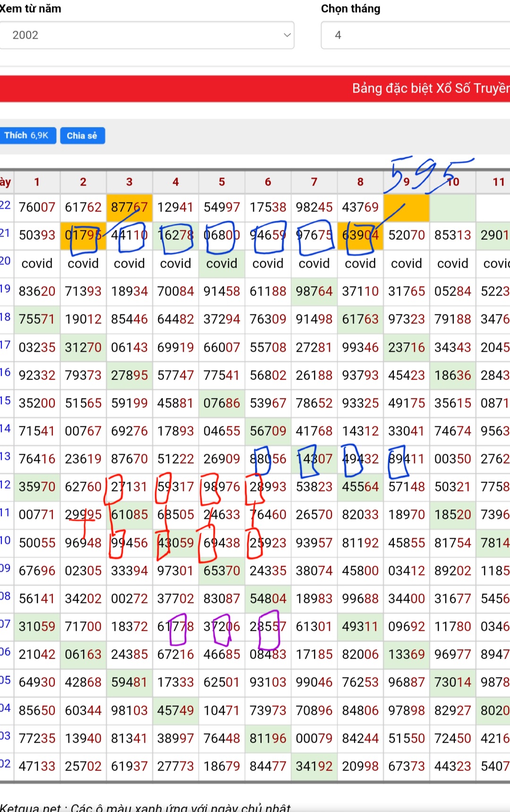The height and width of the screenshot is (812, 510).
Task: Click the orange highlighted cell 87767
Action: (129, 207)
